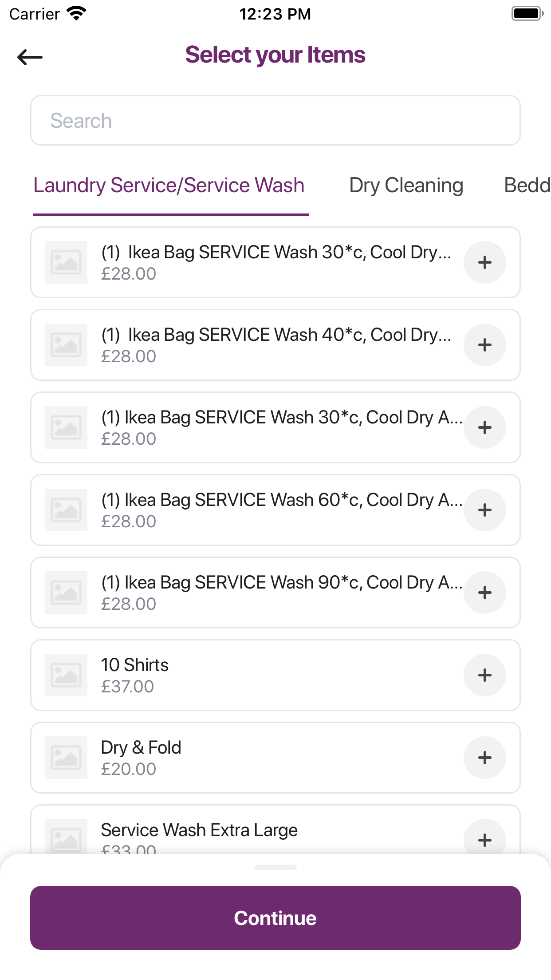Select the Dry & Fold £20.00 row

pos(275,758)
